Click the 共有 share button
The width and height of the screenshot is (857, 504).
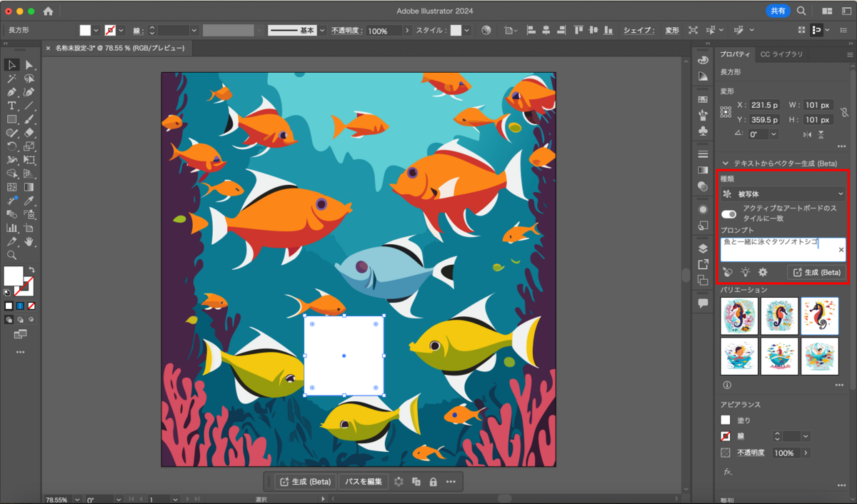click(777, 11)
